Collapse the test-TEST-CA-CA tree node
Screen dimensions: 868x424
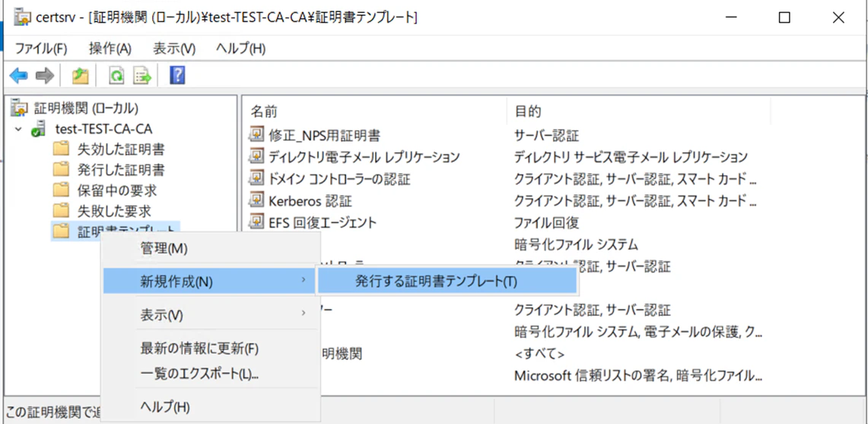click(18, 129)
